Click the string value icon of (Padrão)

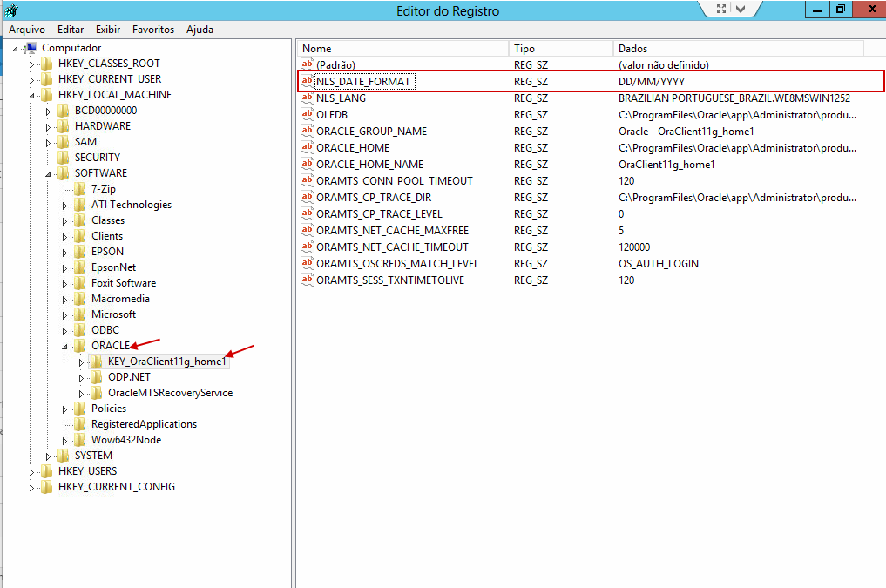pos(307,64)
